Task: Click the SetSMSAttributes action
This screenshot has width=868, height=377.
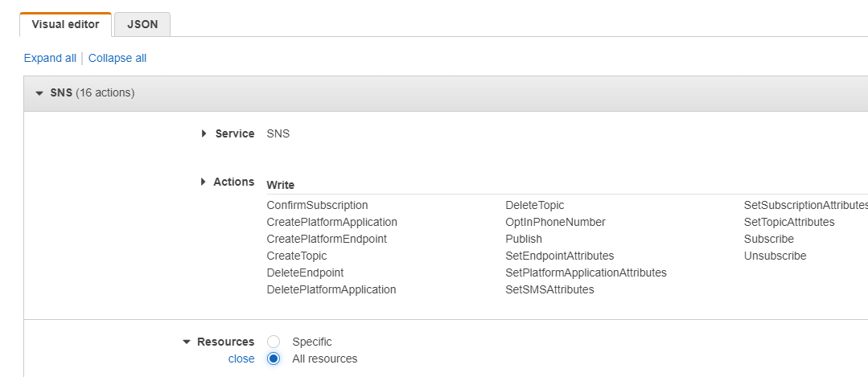Action: (549, 289)
